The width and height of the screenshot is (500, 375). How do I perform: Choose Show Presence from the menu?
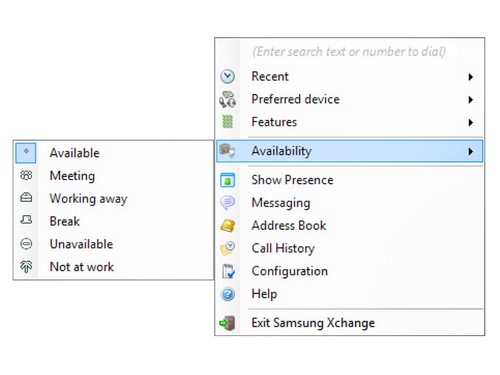[349, 180]
